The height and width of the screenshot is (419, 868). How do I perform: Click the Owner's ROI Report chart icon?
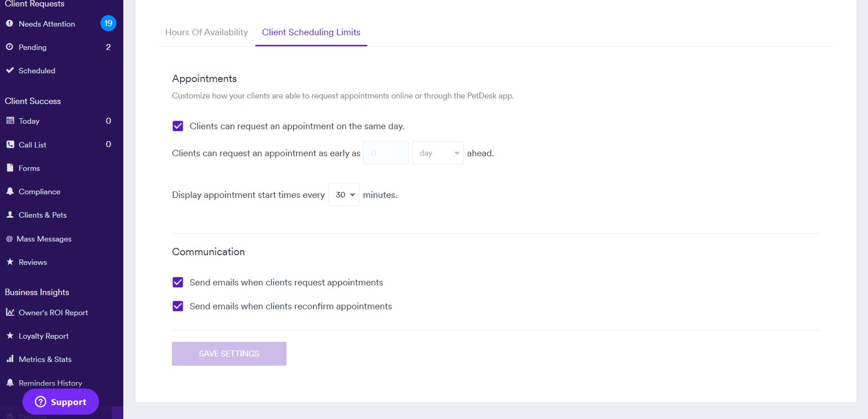pyautogui.click(x=10, y=312)
